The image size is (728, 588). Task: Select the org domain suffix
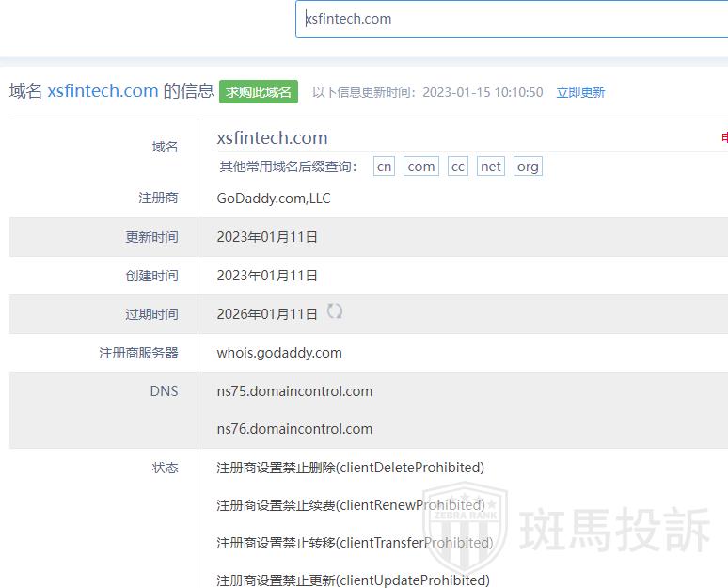click(x=528, y=167)
